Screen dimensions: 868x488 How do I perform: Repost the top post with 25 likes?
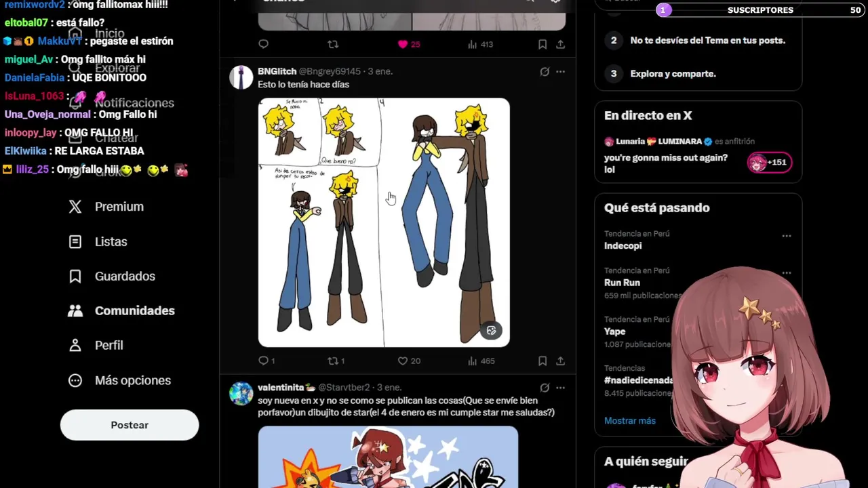pos(333,44)
